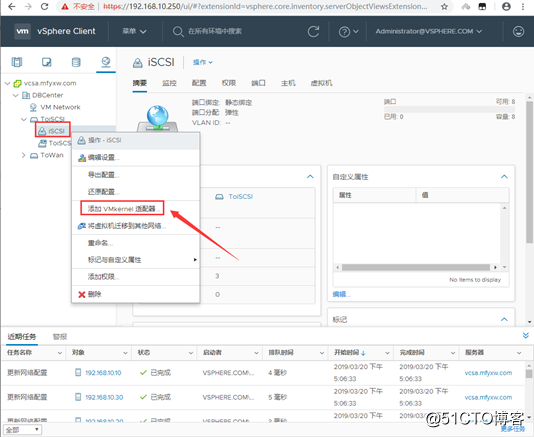
Task: Bookmark this page with star icon
Action: pyautogui.click(x=444, y=6)
